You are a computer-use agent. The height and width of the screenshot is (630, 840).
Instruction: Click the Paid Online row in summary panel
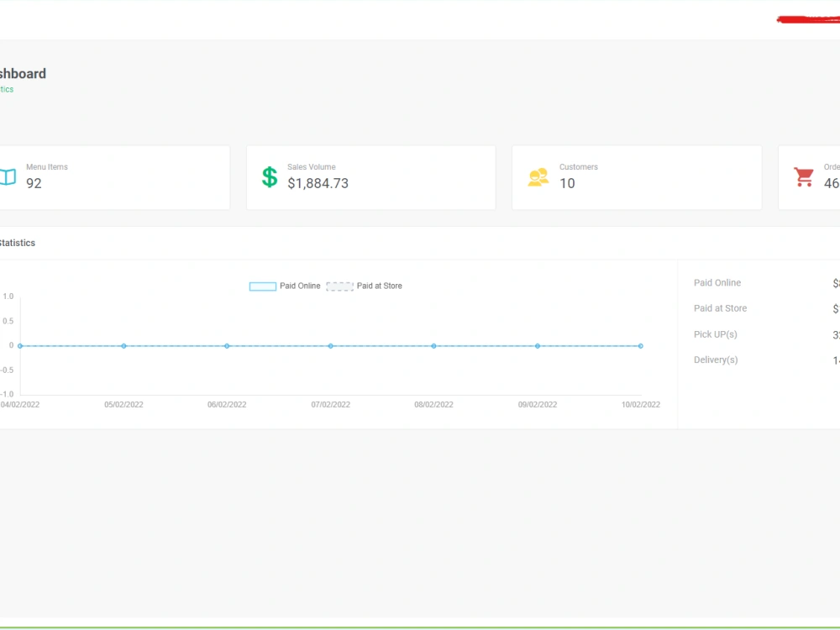[x=767, y=283]
